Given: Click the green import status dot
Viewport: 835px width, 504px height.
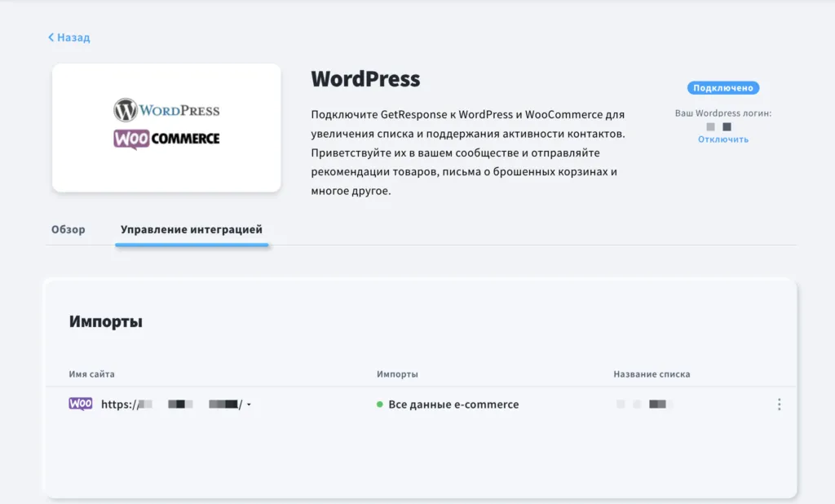Looking at the screenshot, I should pyautogui.click(x=380, y=405).
